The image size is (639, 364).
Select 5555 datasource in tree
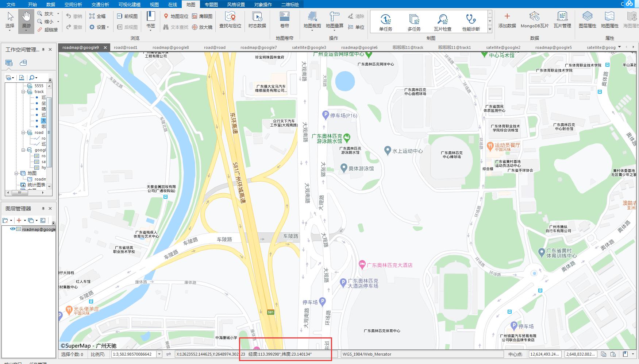[x=39, y=86]
